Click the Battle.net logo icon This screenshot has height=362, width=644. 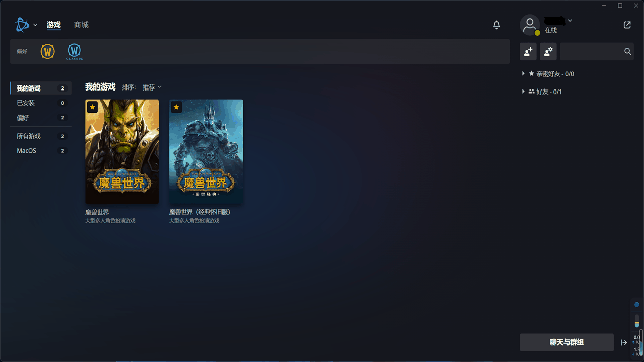[x=23, y=25]
